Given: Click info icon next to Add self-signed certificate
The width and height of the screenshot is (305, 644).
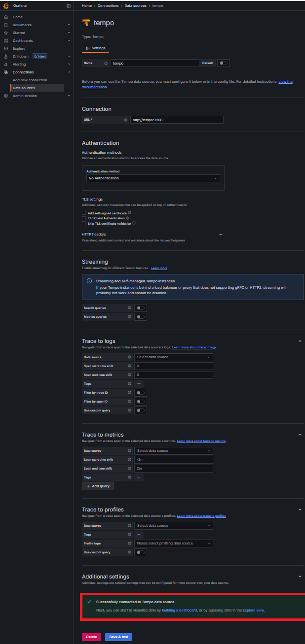Looking at the screenshot, I should (x=129, y=213).
